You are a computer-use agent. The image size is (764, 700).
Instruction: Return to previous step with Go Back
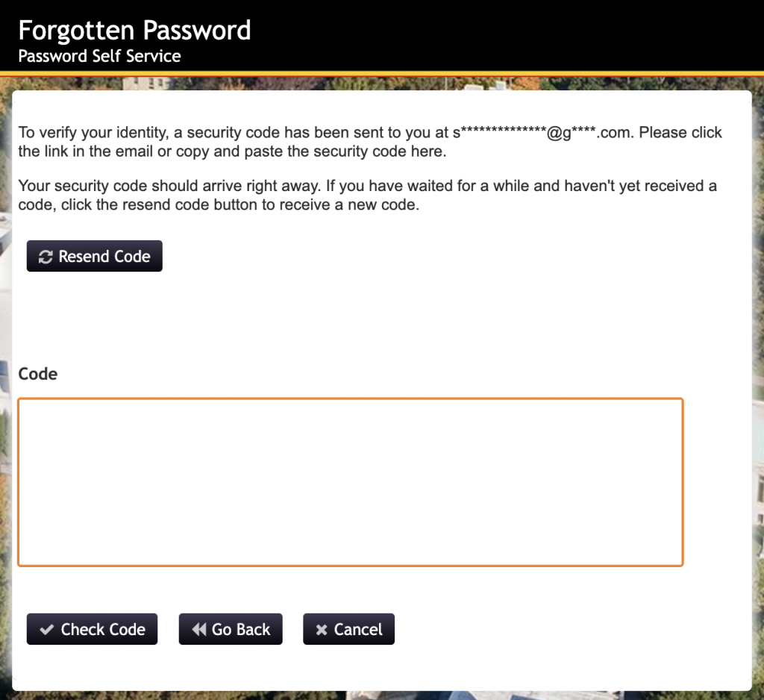tap(231, 629)
